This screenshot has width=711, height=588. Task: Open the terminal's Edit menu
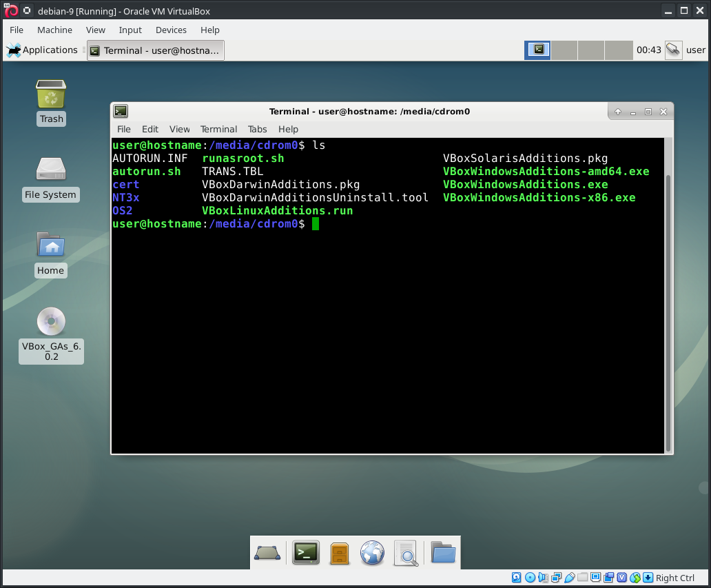[x=150, y=129]
